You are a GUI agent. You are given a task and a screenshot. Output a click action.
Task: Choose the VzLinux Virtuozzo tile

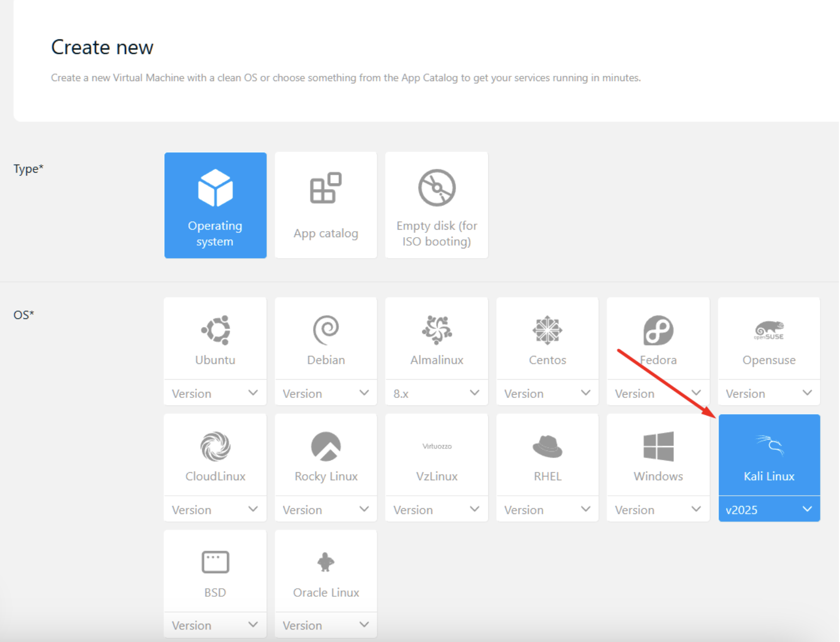click(x=437, y=455)
